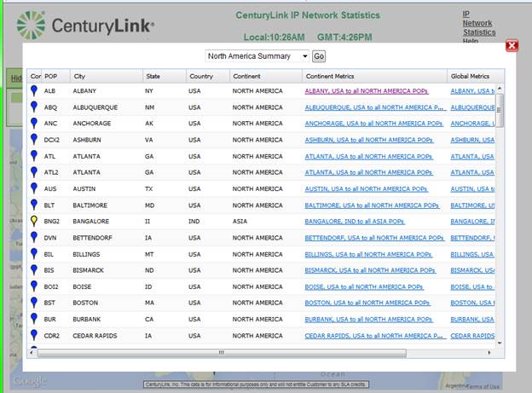Click the blue pin icon for CDR2 Cedar Rapids
The height and width of the screenshot is (393, 532).
34,335
